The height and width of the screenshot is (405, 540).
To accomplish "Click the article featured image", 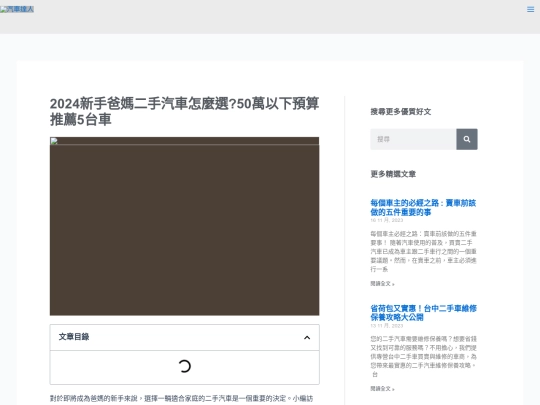I will click(x=185, y=226).
